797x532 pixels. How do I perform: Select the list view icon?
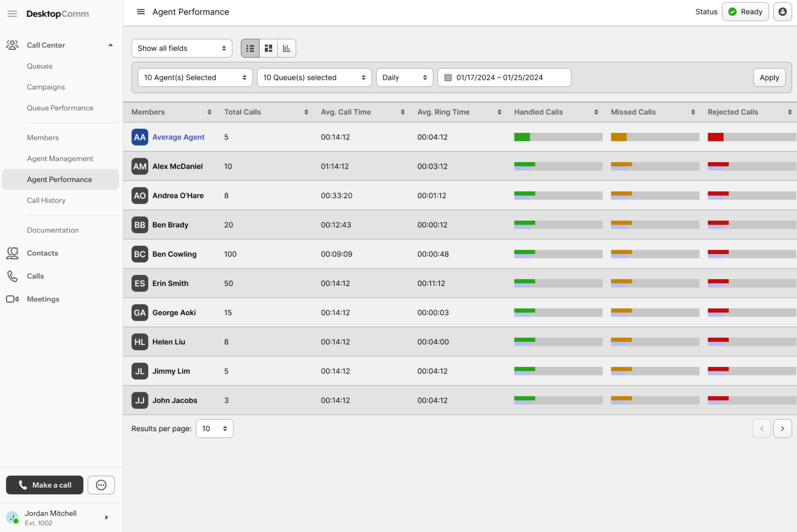[250, 48]
